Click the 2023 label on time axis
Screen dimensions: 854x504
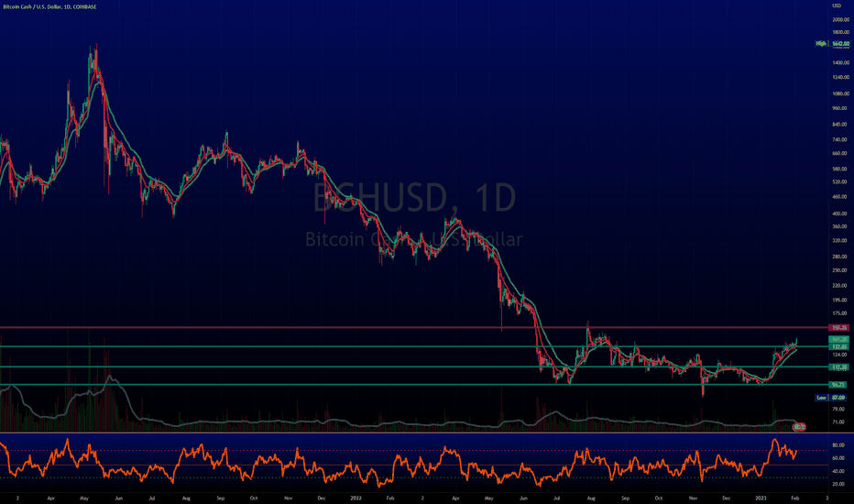click(761, 498)
